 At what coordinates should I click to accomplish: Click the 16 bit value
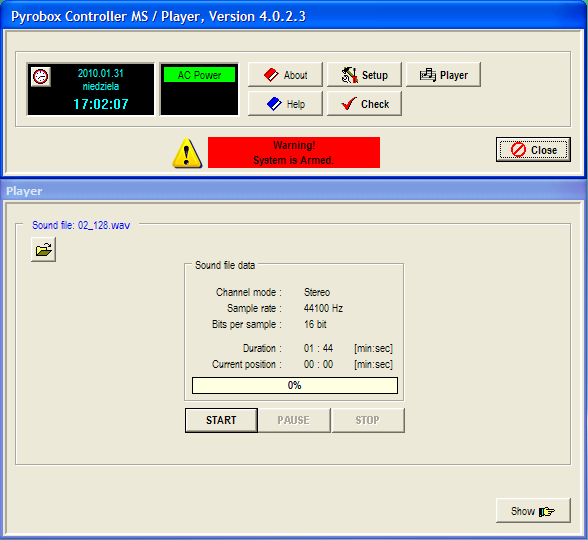coord(315,324)
